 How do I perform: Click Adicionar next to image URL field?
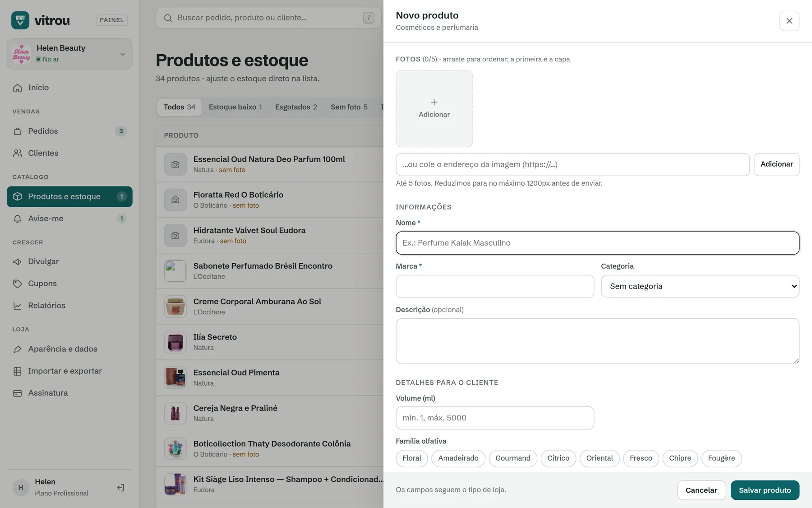tap(777, 164)
